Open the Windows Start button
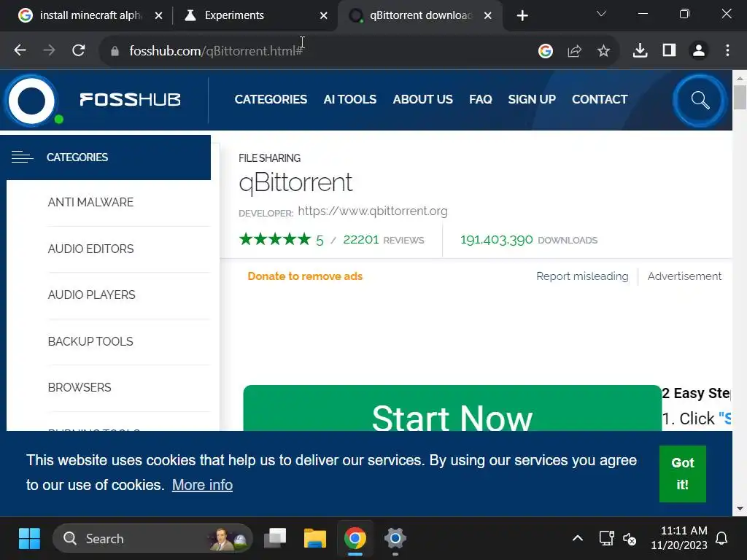 29,539
